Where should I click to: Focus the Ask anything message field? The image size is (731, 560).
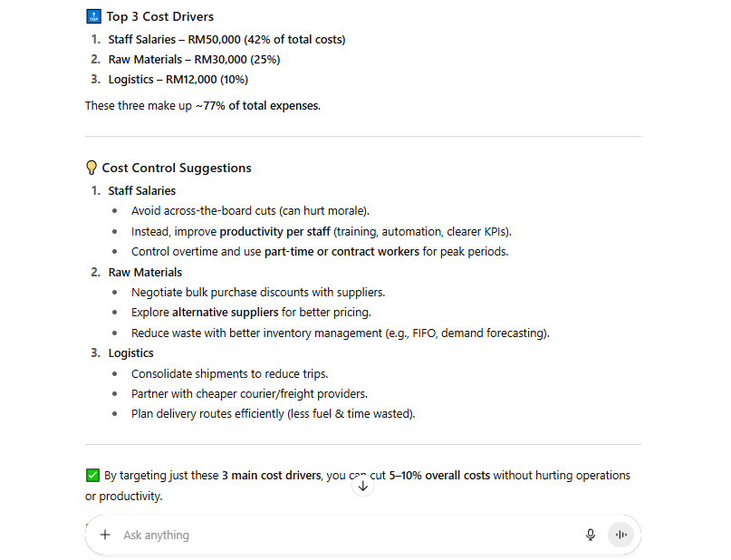tap(344, 535)
